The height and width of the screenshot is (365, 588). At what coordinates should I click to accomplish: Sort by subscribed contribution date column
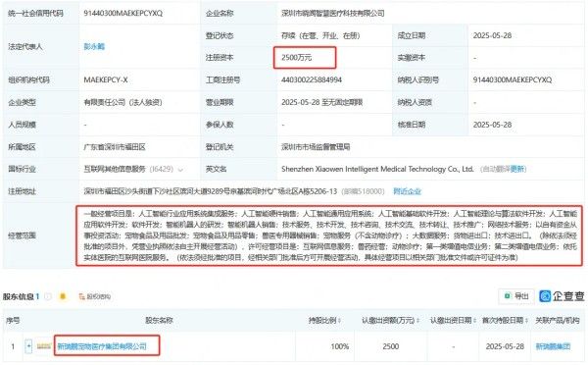click(453, 320)
